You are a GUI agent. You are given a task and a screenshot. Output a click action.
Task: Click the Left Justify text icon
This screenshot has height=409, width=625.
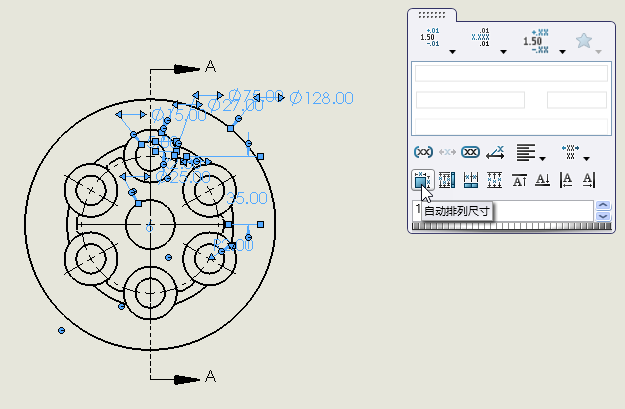[x=566, y=180]
